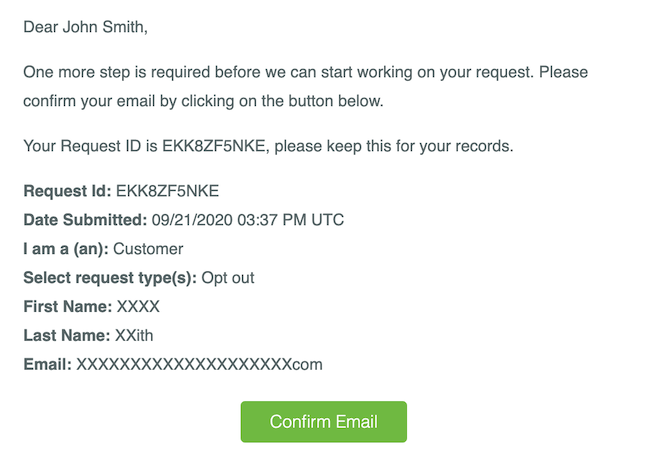Click the Last Name label
Screen dimensions: 650x460
coord(67,335)
